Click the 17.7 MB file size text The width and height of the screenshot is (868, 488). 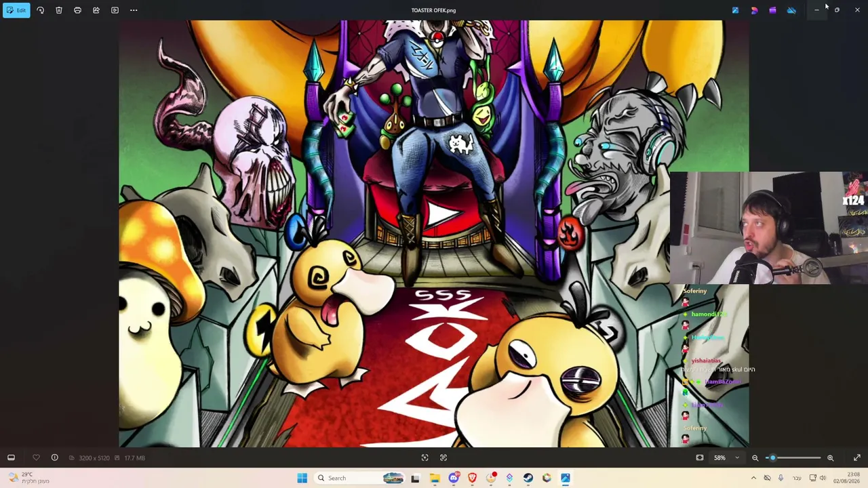pyautogui.click(x=134, y=458)
